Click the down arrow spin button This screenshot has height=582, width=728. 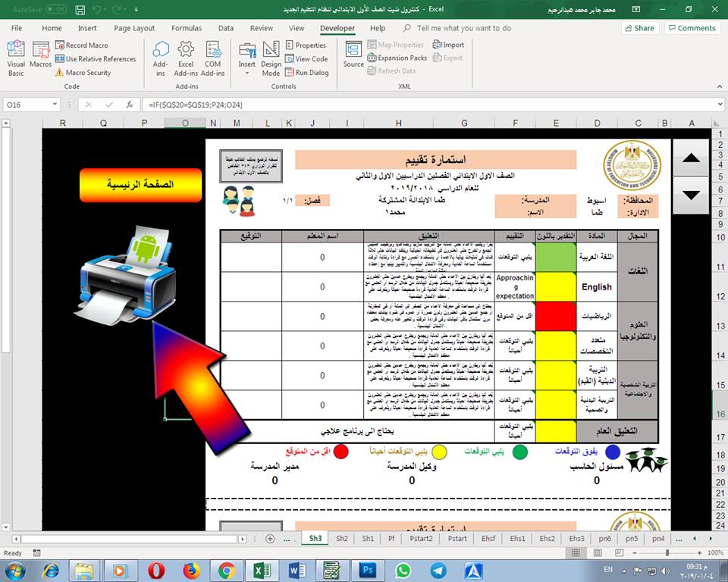coord(691,195)
